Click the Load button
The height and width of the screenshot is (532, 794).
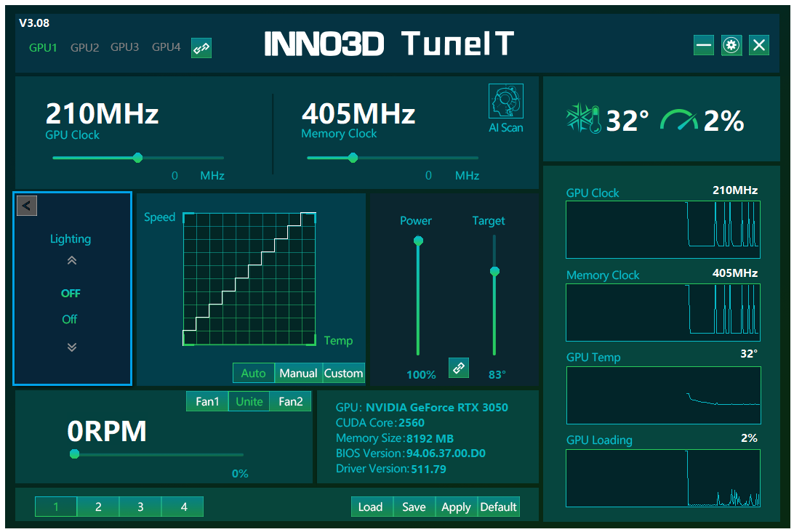(x=372, y=507)
